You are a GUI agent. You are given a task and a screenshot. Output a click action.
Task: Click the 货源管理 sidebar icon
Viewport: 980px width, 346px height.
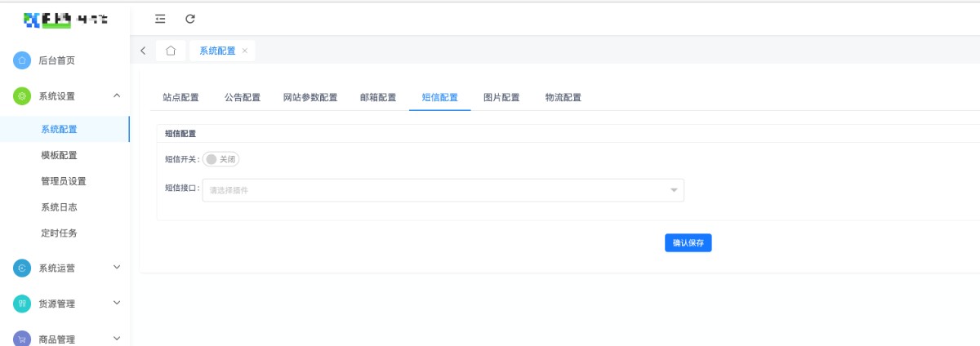click(22, 304)
